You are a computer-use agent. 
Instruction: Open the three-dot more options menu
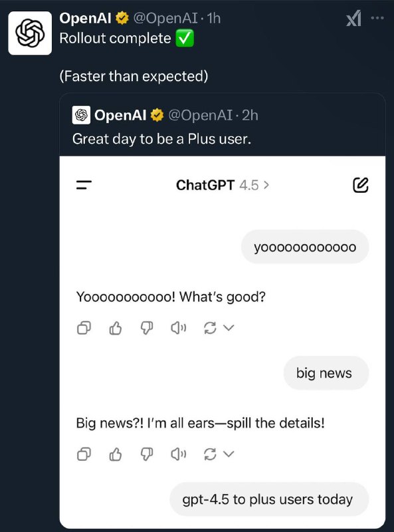(377, 18)
